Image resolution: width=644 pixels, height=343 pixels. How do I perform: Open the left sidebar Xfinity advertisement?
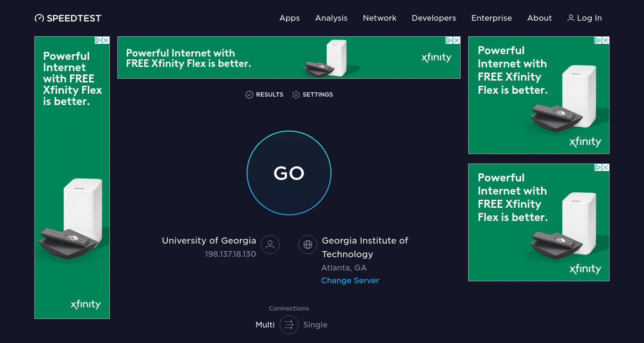(72, 178)
